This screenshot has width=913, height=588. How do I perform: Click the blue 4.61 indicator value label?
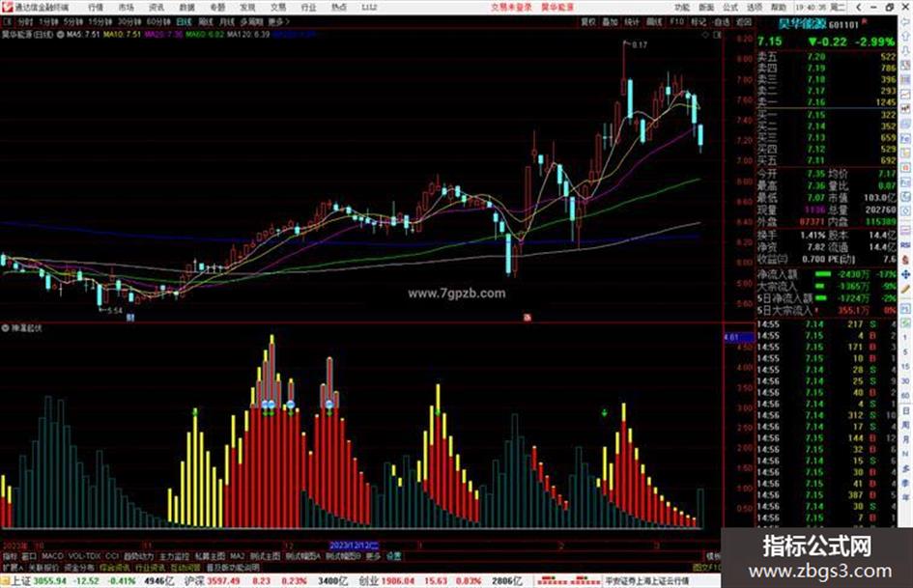(738, 337)
